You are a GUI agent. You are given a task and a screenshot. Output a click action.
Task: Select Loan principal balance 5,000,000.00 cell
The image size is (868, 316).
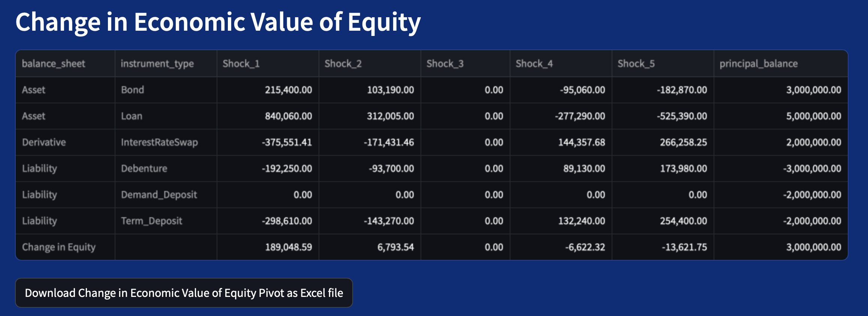[x=813, y=116]
